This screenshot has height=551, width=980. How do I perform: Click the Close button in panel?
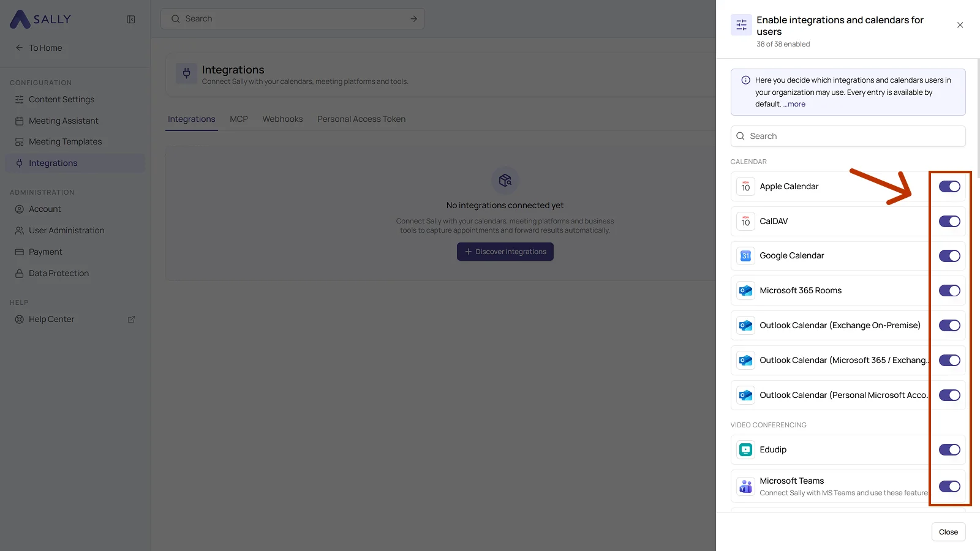[948, 532]
